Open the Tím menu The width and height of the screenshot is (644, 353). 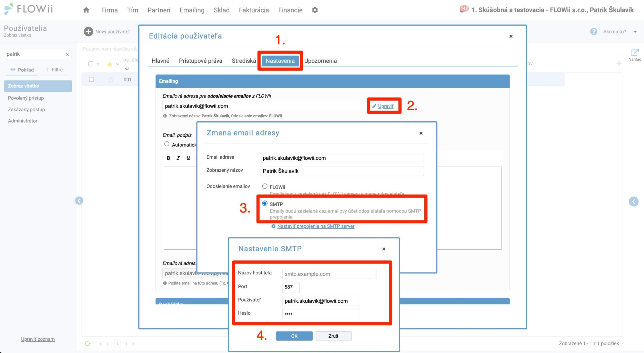coord(133,10)
